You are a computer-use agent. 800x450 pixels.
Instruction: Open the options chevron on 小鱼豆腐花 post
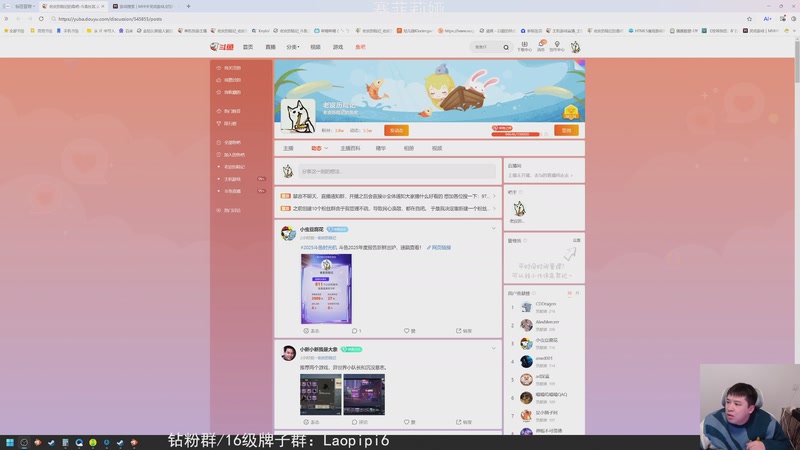(x=493, y=229)
